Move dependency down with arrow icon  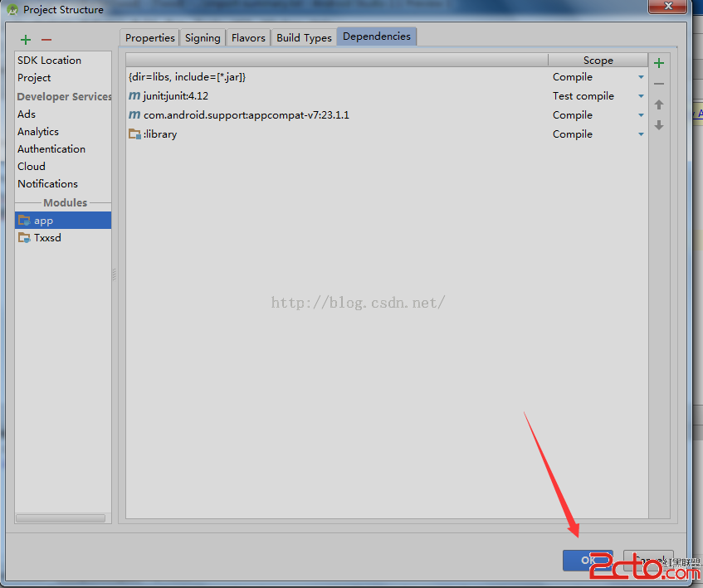click(659, 125)
